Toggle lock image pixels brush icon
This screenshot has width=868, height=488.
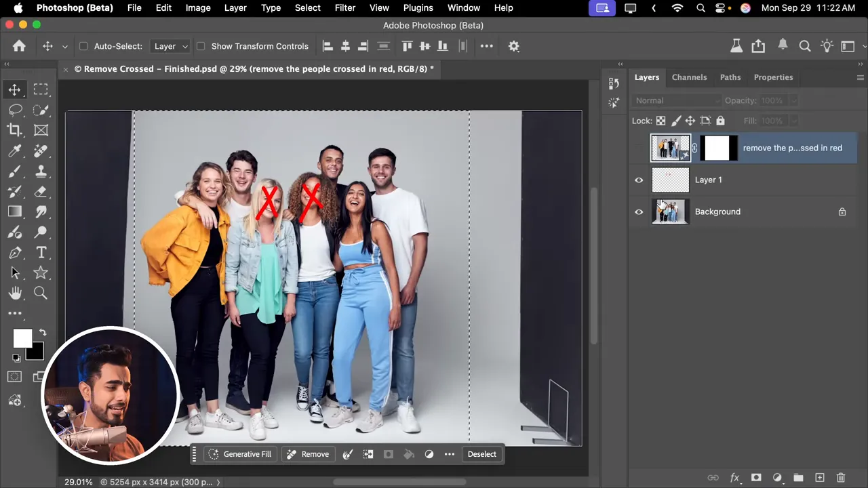(675, 121)
